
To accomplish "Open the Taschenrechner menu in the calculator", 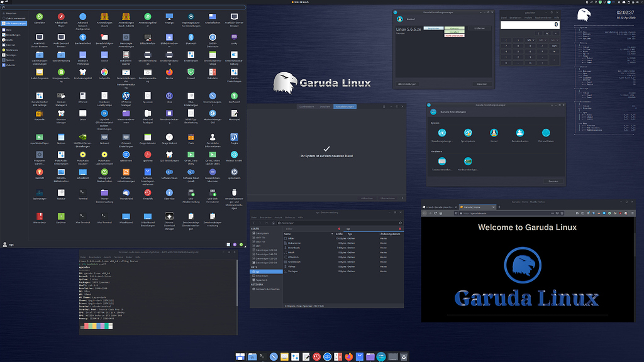I will [543, 18].
